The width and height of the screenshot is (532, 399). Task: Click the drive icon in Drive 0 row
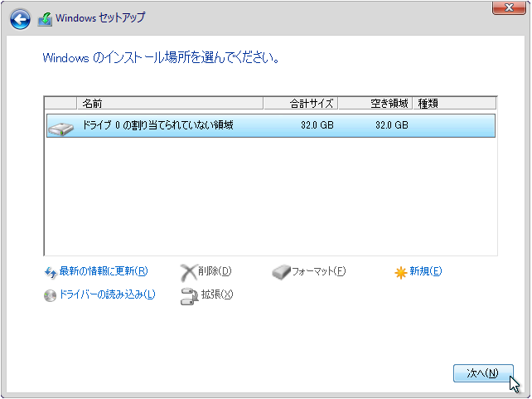60,129
